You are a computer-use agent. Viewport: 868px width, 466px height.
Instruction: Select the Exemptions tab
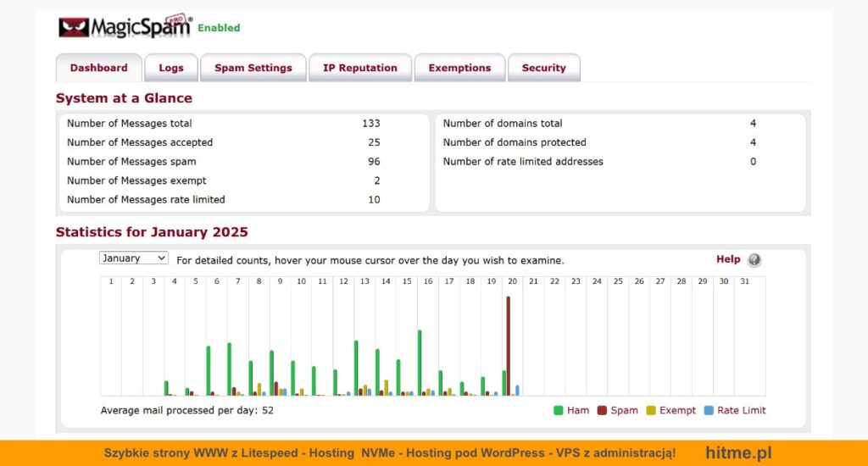point(459,68)
